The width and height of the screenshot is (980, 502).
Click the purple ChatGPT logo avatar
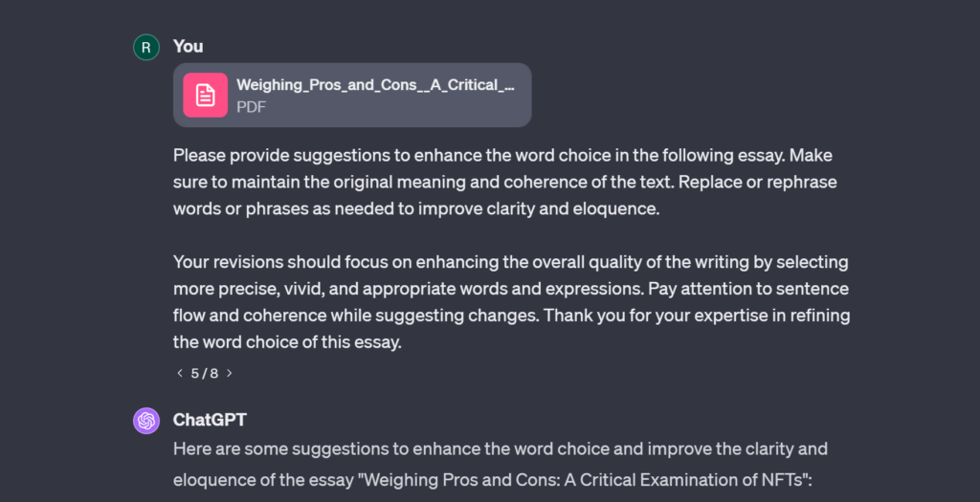click(x=146, y=421)
